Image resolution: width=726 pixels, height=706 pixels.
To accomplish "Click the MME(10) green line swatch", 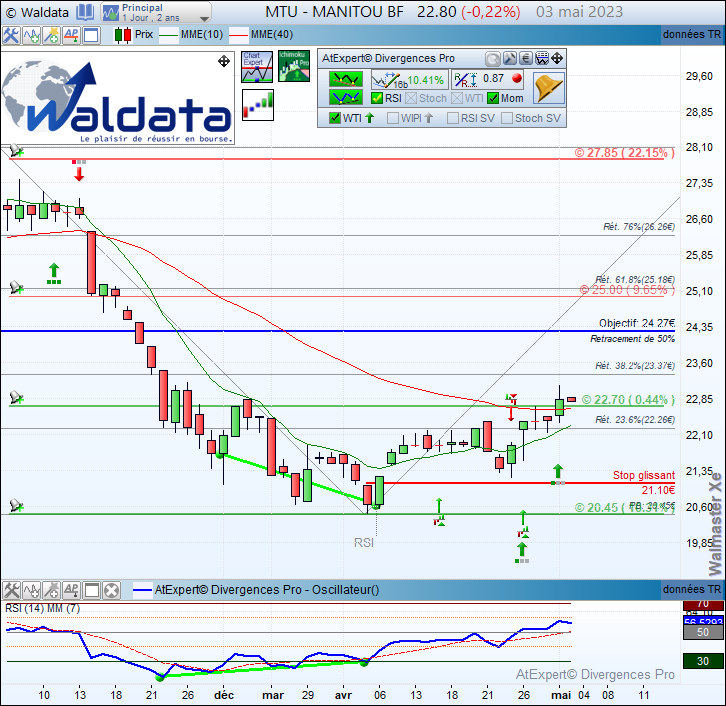I will pyautogui.click(x=169, y=35).
